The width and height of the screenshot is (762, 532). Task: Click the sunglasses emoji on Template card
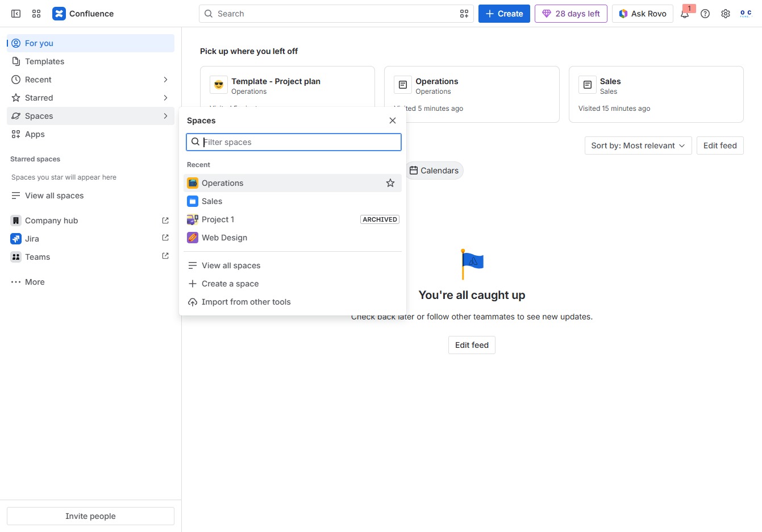[219, 85]
